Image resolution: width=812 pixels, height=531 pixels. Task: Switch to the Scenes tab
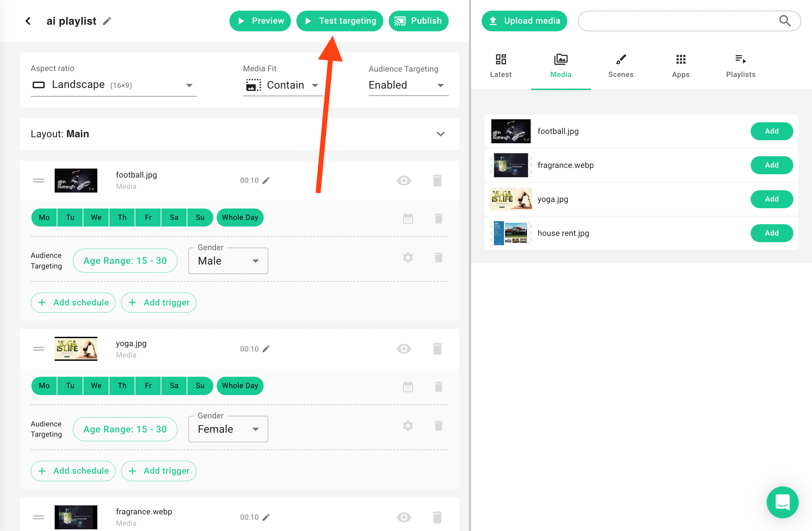click(620, 66)
